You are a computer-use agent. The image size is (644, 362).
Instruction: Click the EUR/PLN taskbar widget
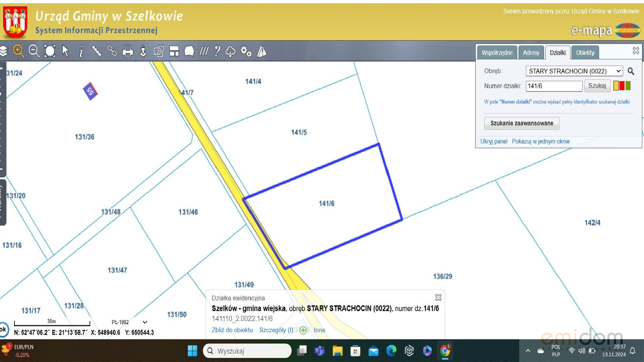tap(18, 351)
